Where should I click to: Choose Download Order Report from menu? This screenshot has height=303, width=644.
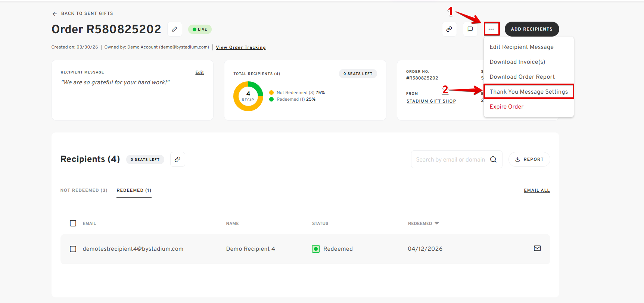click(x=522, y=77)
